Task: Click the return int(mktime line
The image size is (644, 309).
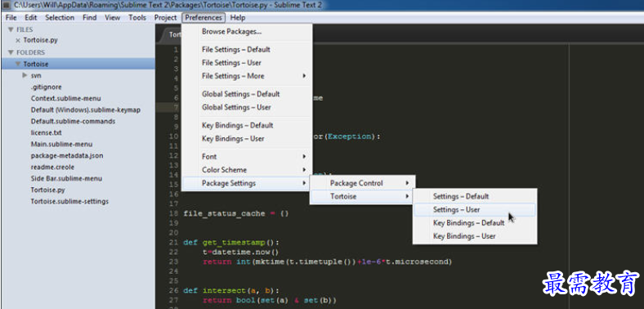Action: (327, 262)
